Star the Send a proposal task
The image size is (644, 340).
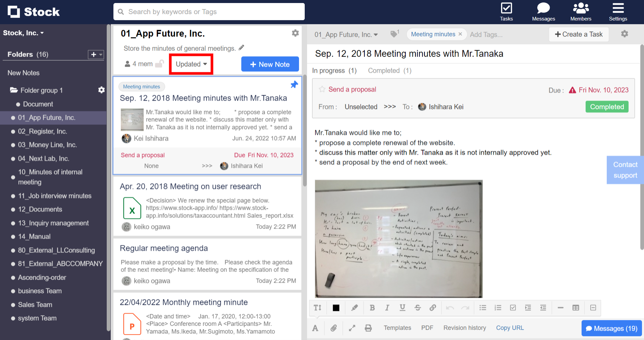tap(322, 89)
